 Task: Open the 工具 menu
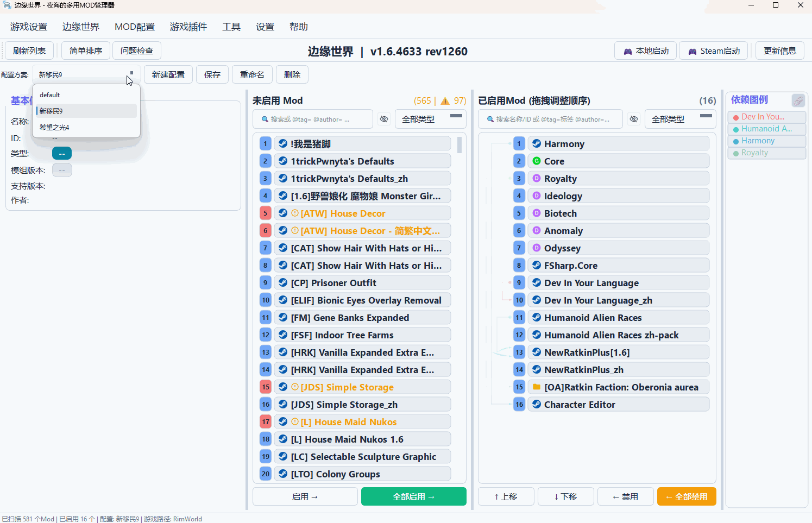[231, 26]
